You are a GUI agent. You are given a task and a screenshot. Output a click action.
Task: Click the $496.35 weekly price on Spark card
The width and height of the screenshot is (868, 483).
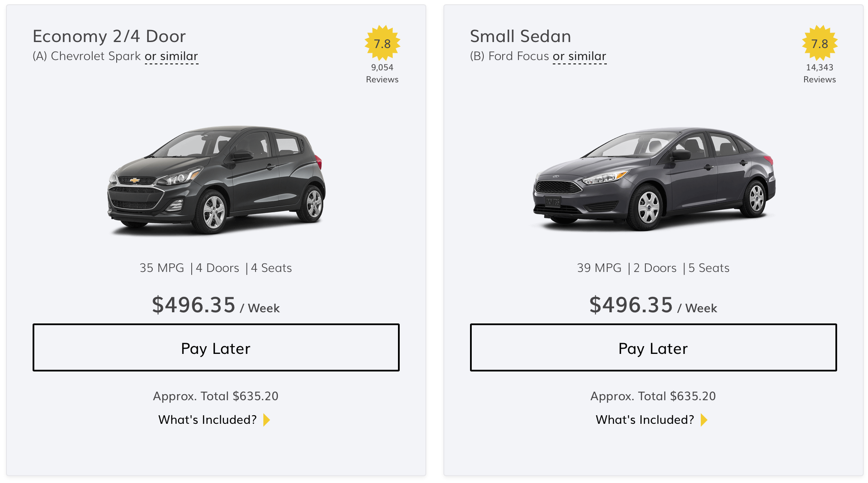pyautogui.click(x=194, y=305)
